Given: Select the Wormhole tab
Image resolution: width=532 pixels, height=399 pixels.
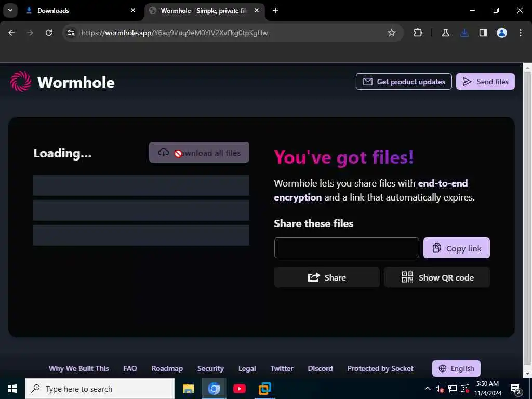Looking at the screenshot, I should pos(205,10).
